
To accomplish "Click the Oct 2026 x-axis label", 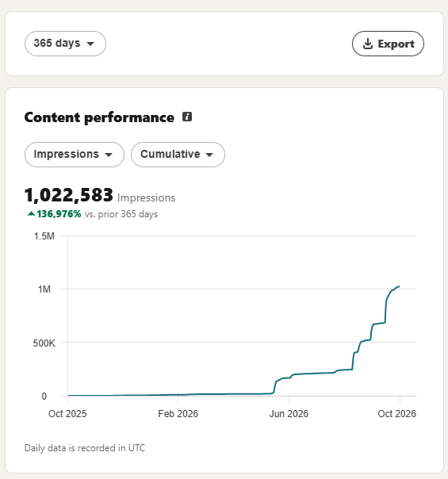I will (396, 414).
